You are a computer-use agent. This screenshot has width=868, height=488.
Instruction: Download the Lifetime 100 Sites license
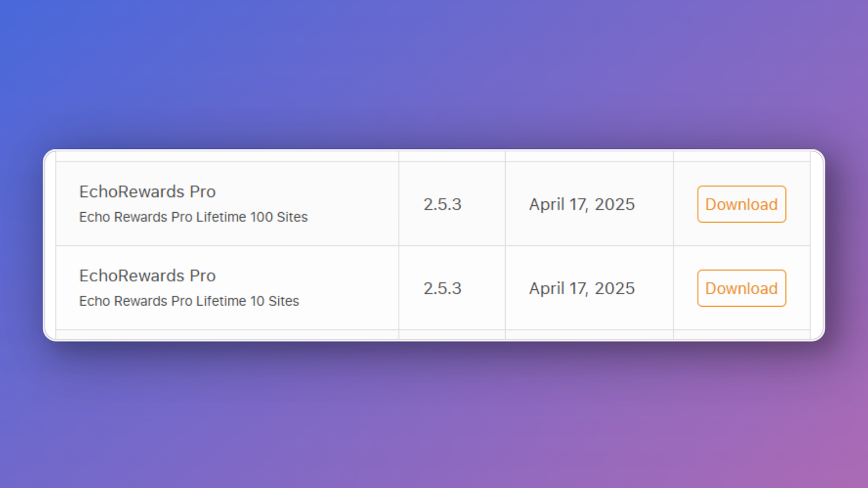pyautogui.click(x=742, y=204)
